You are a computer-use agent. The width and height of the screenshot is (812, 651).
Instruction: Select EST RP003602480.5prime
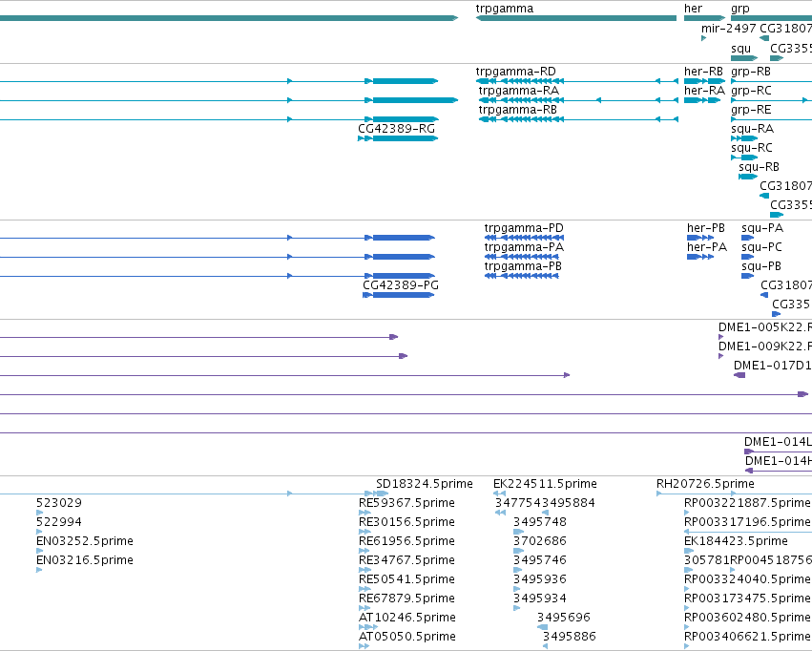coord(747,618)
